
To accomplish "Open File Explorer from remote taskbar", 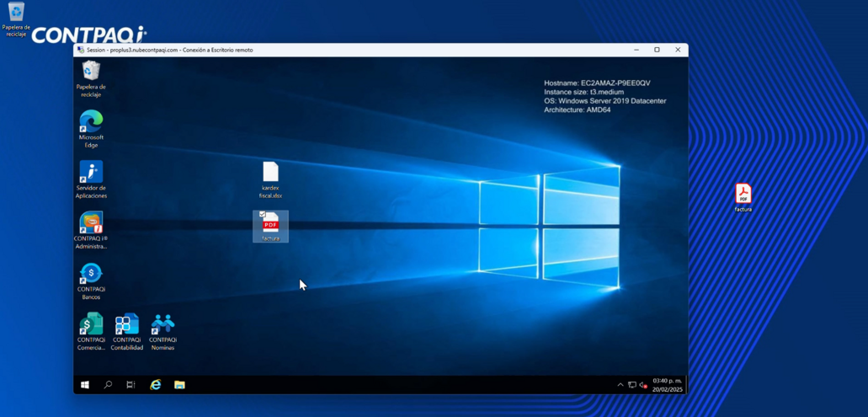I will pos(179,385).
